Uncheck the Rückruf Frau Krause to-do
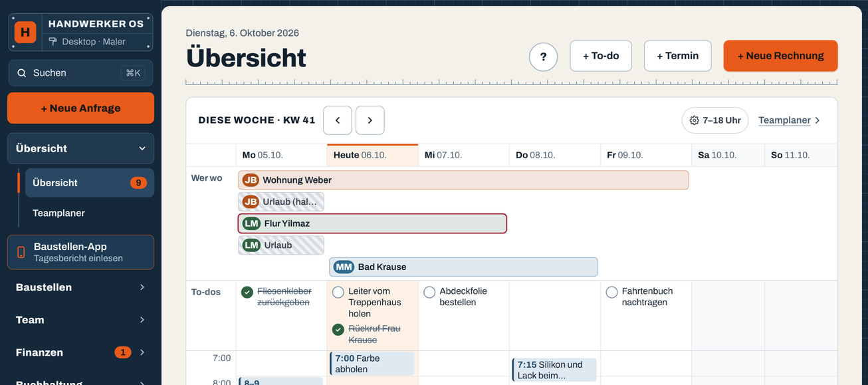868x385 pixels. (x=338, y=329)
